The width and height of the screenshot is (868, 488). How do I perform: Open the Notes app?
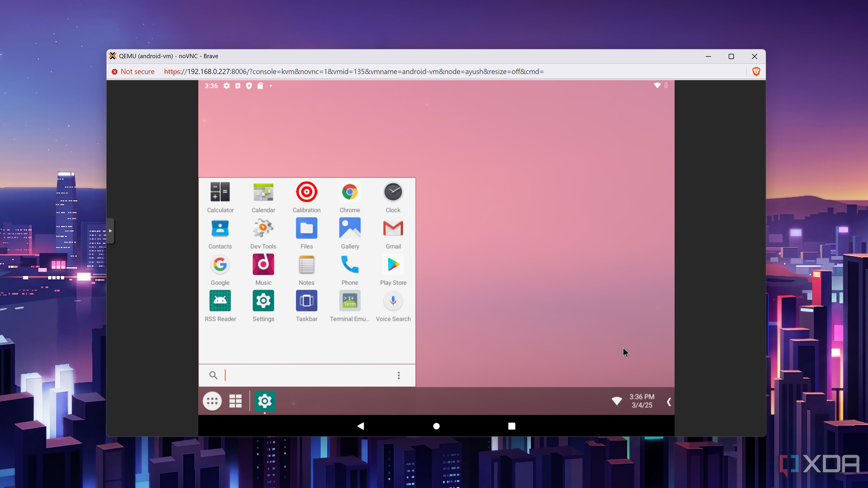306,270
